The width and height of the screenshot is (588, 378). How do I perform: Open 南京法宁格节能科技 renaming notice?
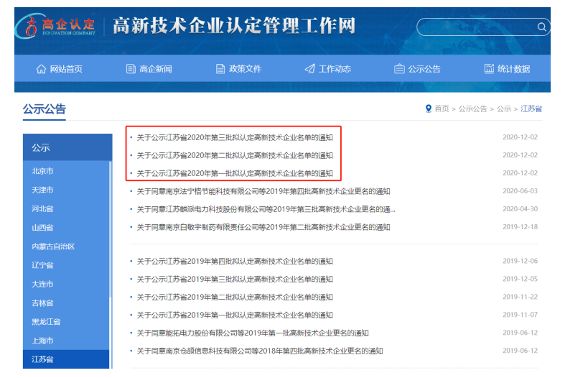[x=263, y=191]
